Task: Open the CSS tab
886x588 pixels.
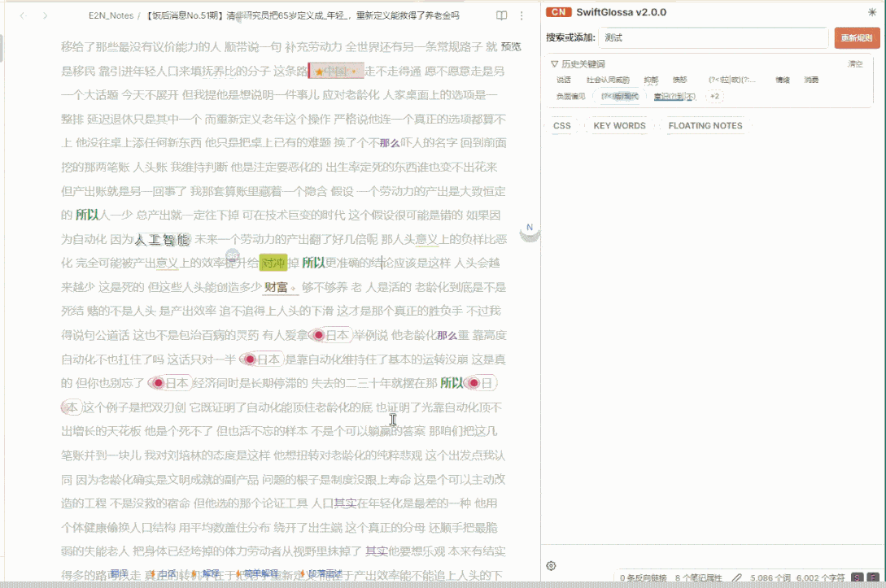Action: 561,125
